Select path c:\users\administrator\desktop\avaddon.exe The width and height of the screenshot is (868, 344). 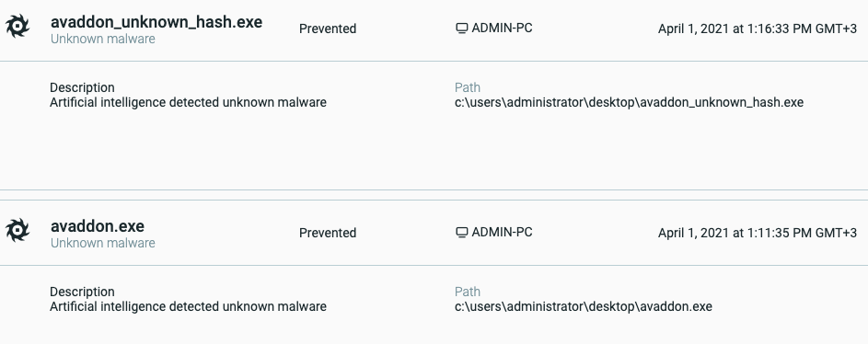pos(584,306)
